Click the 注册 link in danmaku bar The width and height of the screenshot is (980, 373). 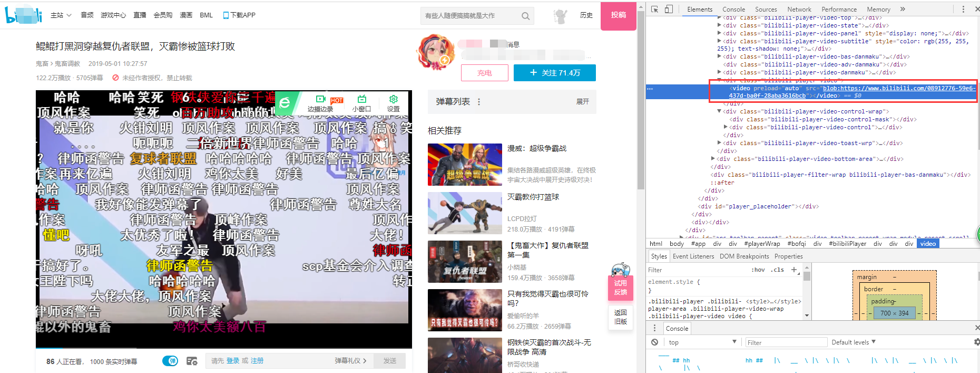tap(257, 361)
